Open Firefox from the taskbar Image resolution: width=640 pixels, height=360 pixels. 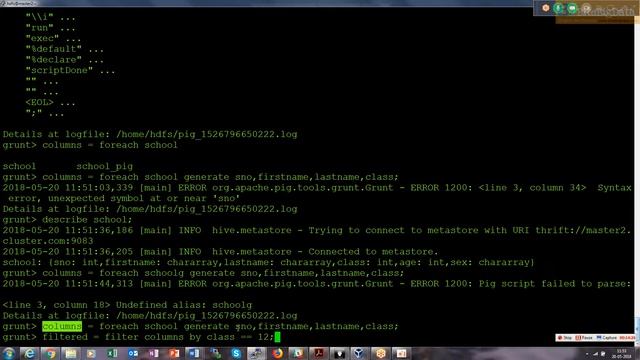pyautogui.click(x=278, y=353)
